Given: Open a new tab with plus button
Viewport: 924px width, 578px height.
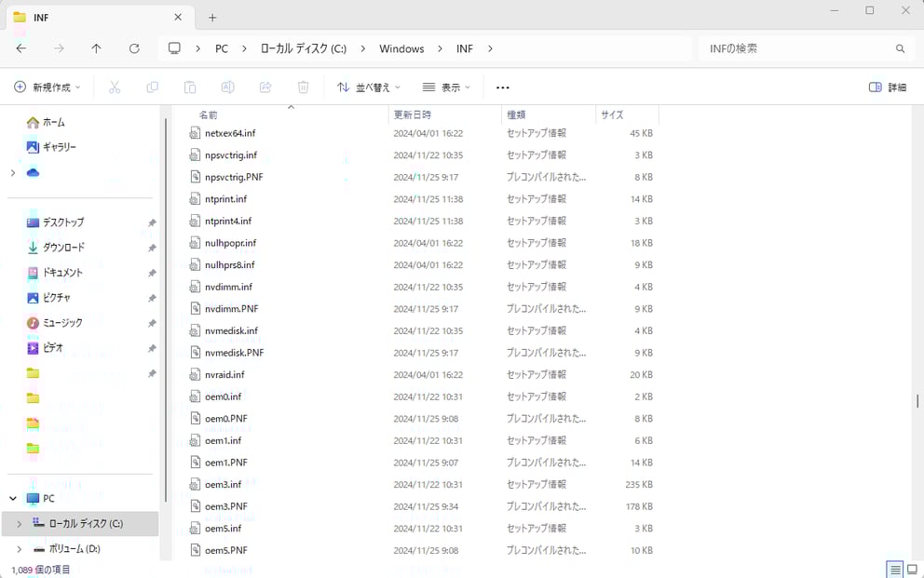Looking at the screenshot, I should [x=212, y=18].
